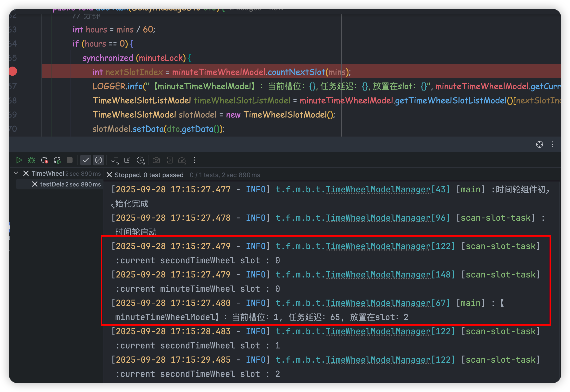Select the testDela test result item
Screen dimensions: 570x392
(52, 184)
